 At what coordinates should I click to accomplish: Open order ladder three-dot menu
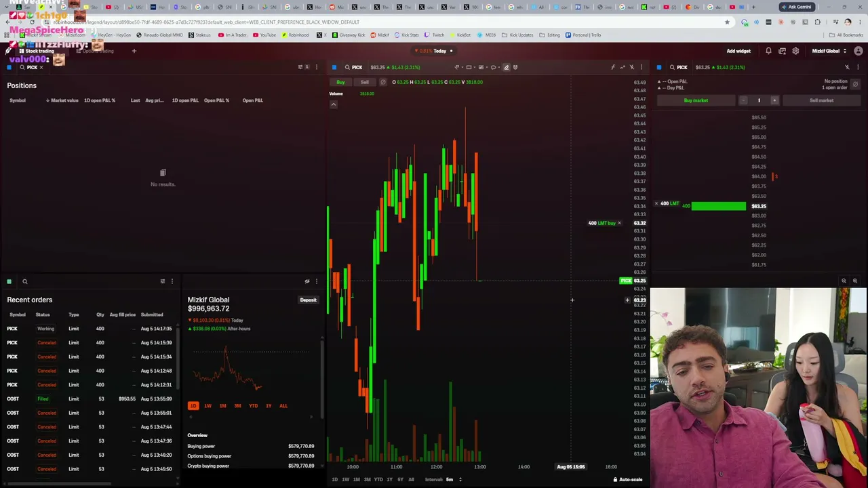(858, 67)
